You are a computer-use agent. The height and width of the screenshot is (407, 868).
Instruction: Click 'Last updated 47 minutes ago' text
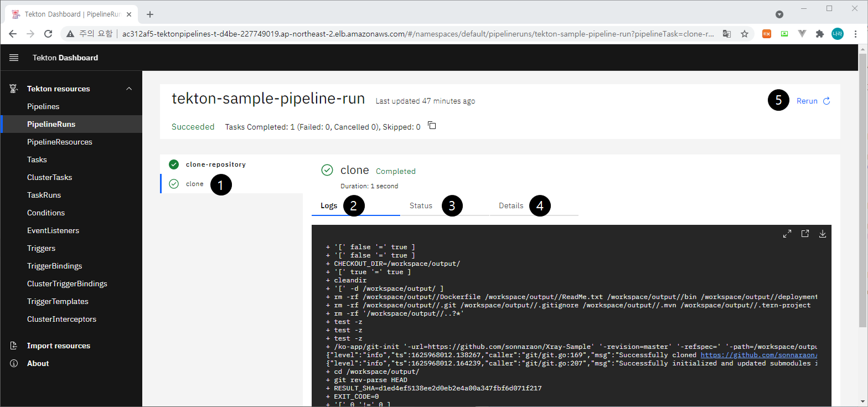click(x=425, y=101)
